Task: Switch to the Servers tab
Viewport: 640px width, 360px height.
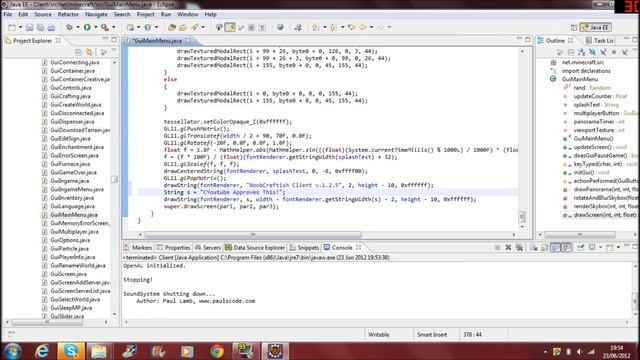Action: (208, 248)
